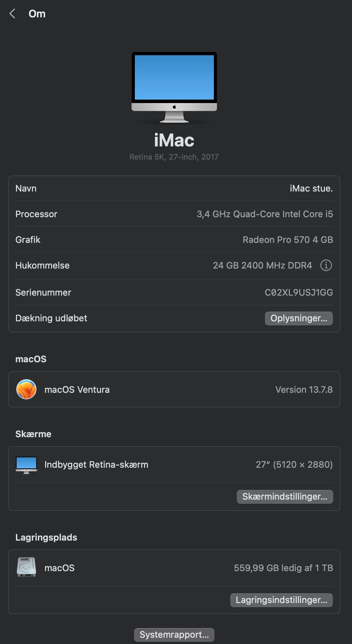Click the 24 GB memory value
Viewport: 352px width, 644px height.
(x=262, y=265)
